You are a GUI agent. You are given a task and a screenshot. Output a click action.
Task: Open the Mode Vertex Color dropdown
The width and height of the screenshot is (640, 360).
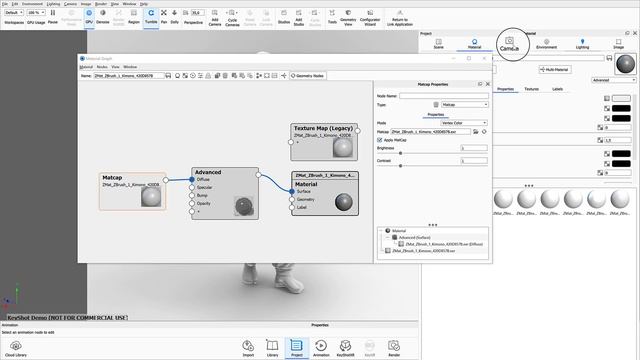[x=464, y=123]
